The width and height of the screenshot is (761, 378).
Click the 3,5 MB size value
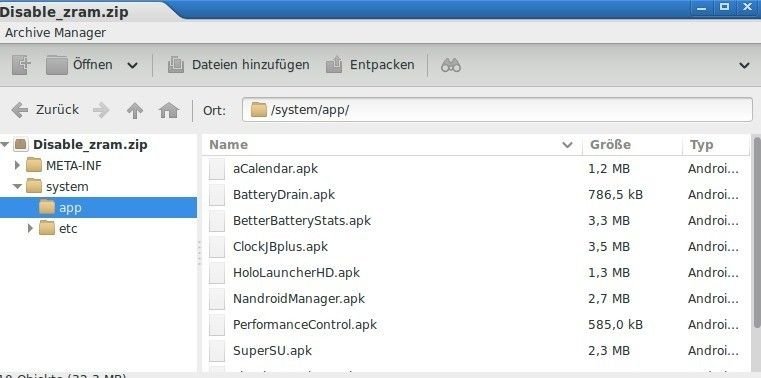pyautogui.click(x=609, y=247)
